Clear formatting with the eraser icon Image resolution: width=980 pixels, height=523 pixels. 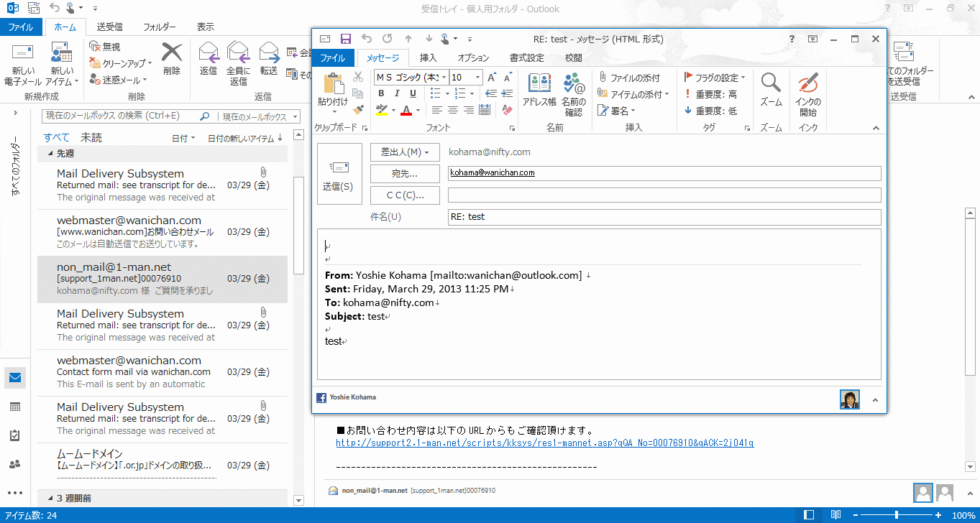coord(507,110)
